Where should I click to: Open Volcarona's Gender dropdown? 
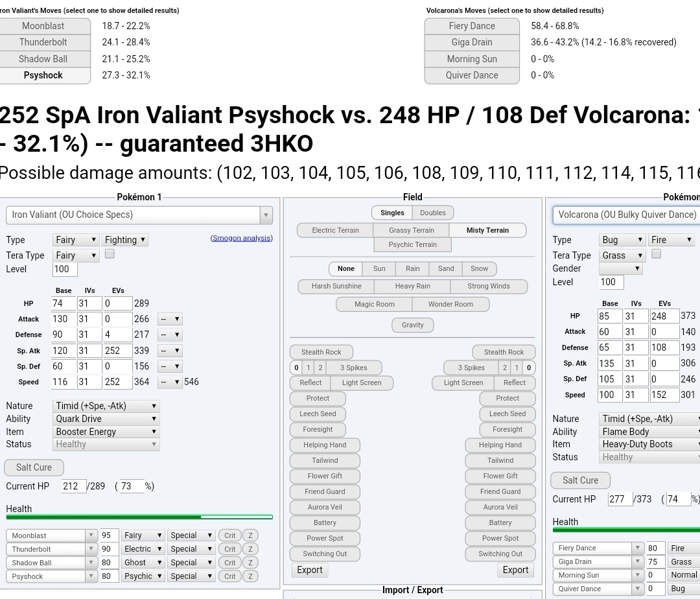click(620, 268)
